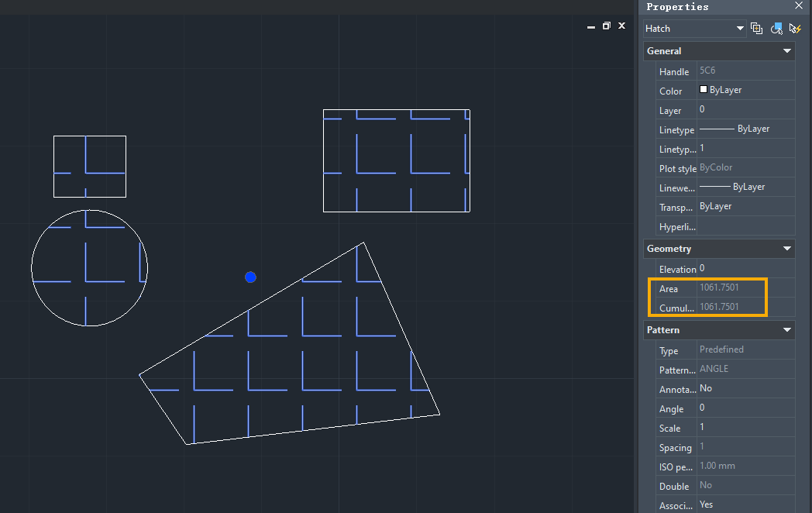This screenshot has height=513, width=812.
Task: Select the small hatched square above the circle
Action: click(x=90, y=167)
